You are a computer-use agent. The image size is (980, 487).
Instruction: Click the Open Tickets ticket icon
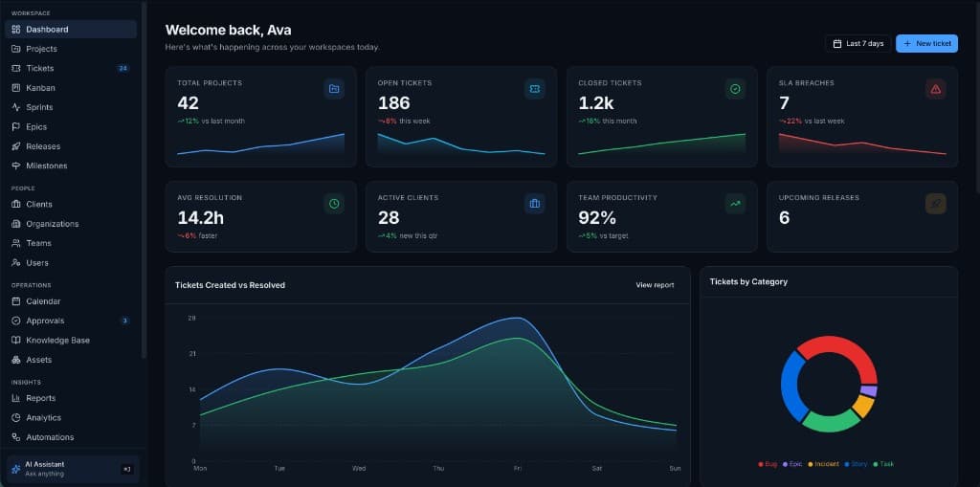(x=534, y=89)
